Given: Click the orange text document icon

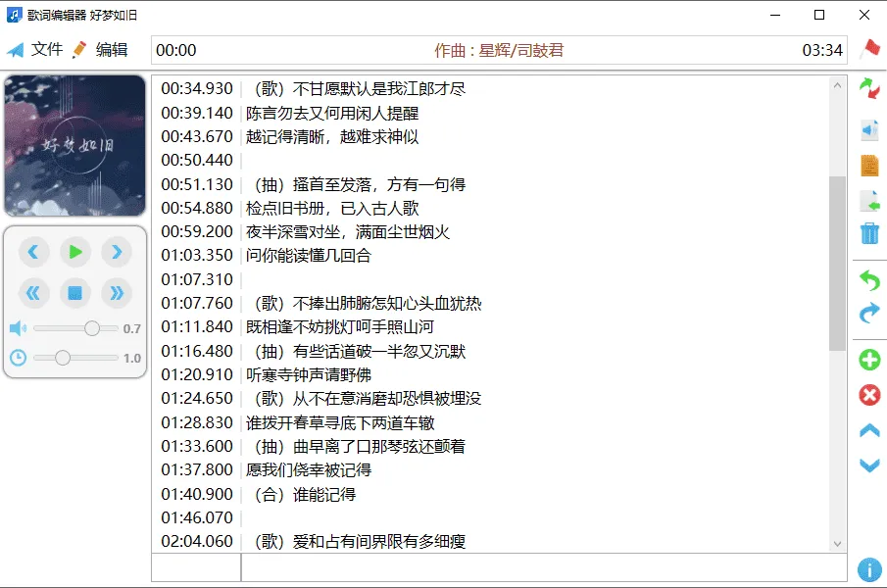Looking at the screenshot, I should [869, 166].
